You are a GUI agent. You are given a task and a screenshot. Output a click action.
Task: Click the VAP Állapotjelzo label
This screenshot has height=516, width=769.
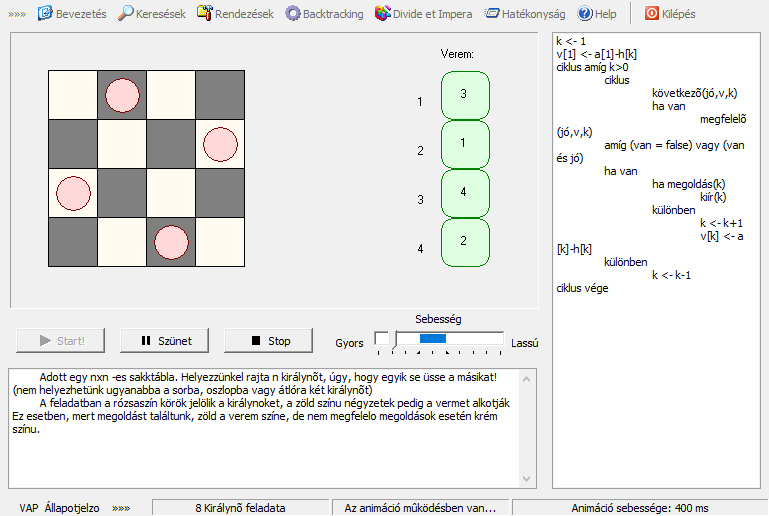pyautogui.click(x=59, y=508)
